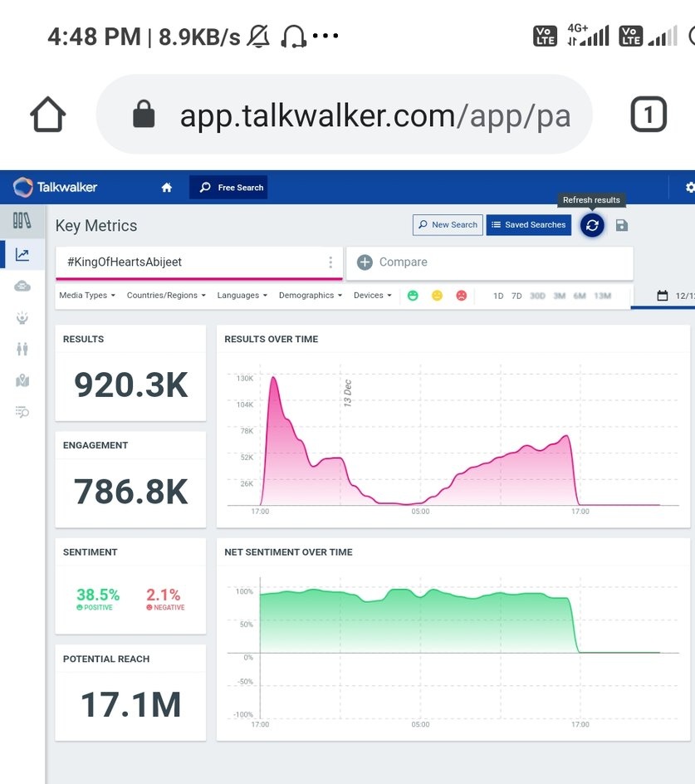This screenshot has width=695, height=784.
Task: Click the Key Metrics page title
Action: pyautogui.click(x=96, y=226)
